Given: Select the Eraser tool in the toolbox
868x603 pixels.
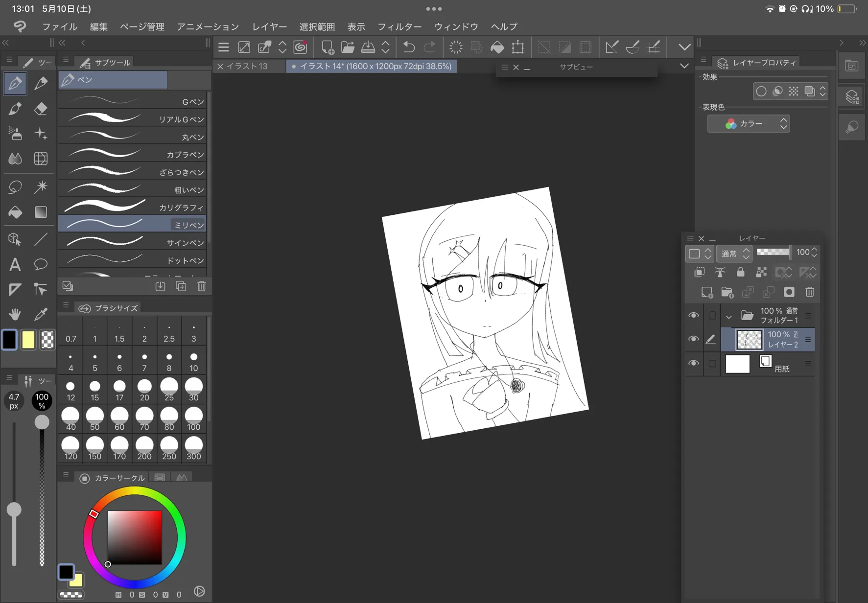Looking at the screenshot, I should tap(41, 109).
